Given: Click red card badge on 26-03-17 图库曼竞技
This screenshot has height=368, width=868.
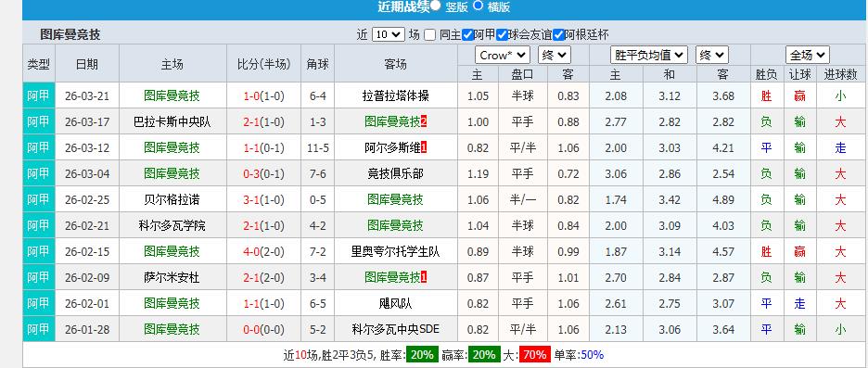Looking at the screenshot, I should pos(424,121).
